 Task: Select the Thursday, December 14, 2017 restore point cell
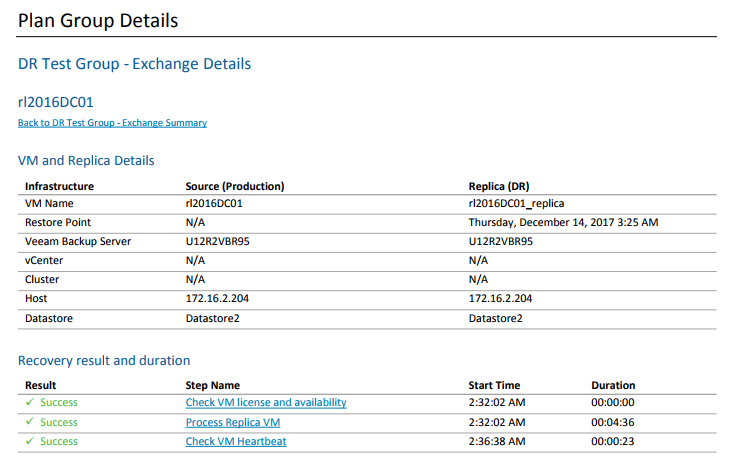pos(563,222)
